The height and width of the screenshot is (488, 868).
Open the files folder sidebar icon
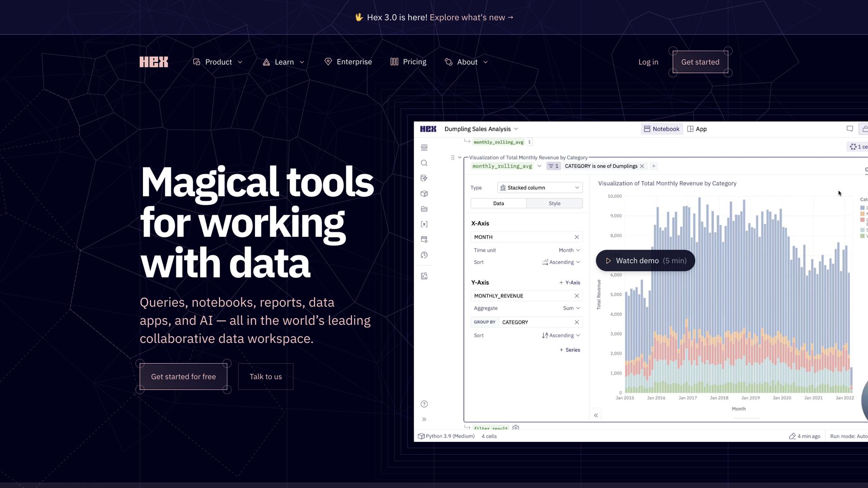(x=424, y=209)
